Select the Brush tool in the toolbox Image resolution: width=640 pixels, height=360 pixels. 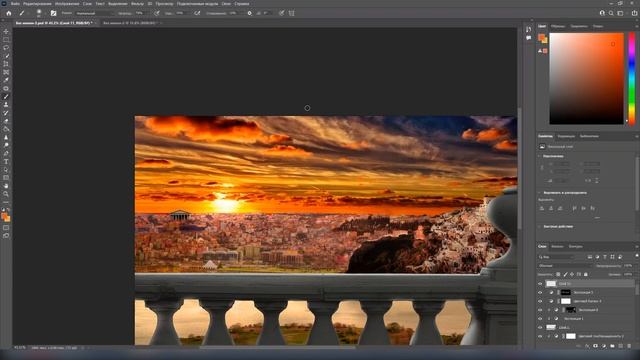[6, 97]
